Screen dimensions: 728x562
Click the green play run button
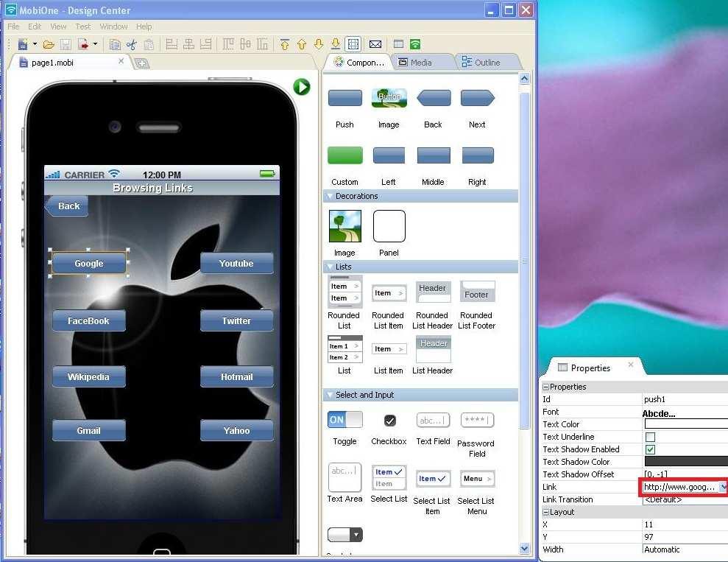(x=302, y=87)
